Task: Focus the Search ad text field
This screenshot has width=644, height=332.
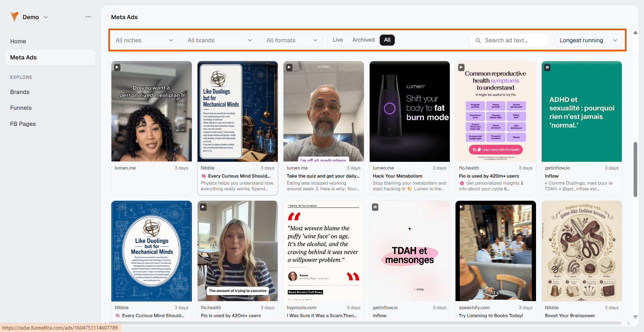Action: [x=510, y=40]
